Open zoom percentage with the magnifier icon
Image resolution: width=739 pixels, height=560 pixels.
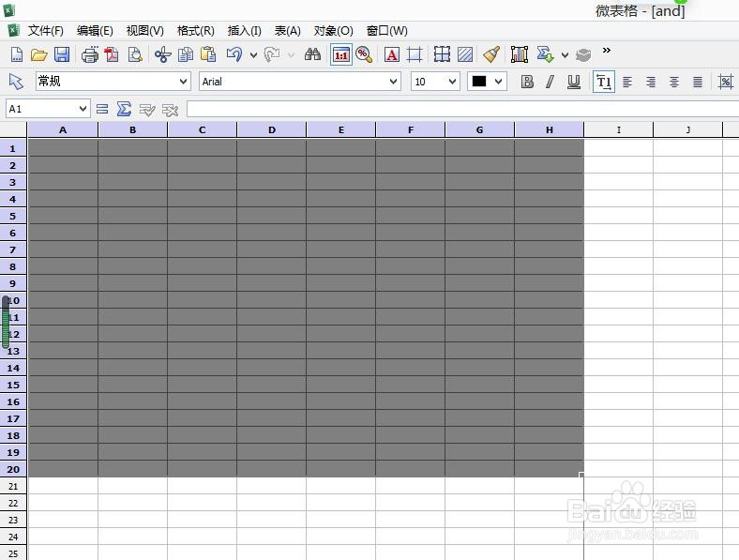point(364,55)
